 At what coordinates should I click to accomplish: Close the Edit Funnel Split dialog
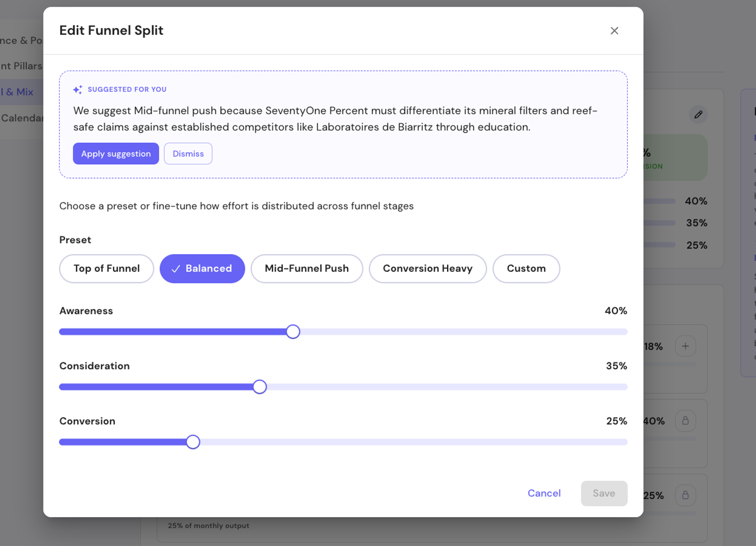click(x=614, y=31)
